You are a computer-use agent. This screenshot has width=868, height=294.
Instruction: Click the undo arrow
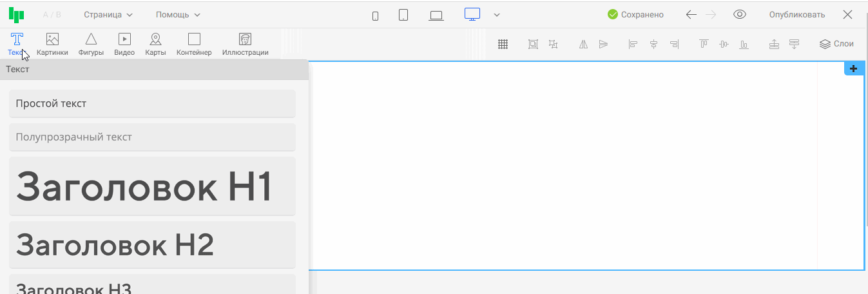[691, 15]
